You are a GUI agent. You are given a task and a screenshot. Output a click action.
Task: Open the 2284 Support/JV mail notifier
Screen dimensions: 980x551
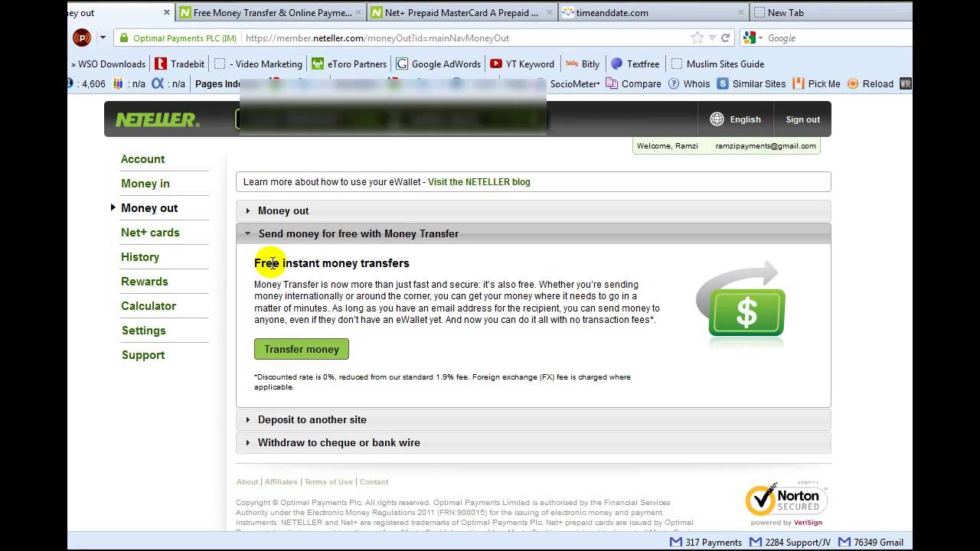pos(790,542)
